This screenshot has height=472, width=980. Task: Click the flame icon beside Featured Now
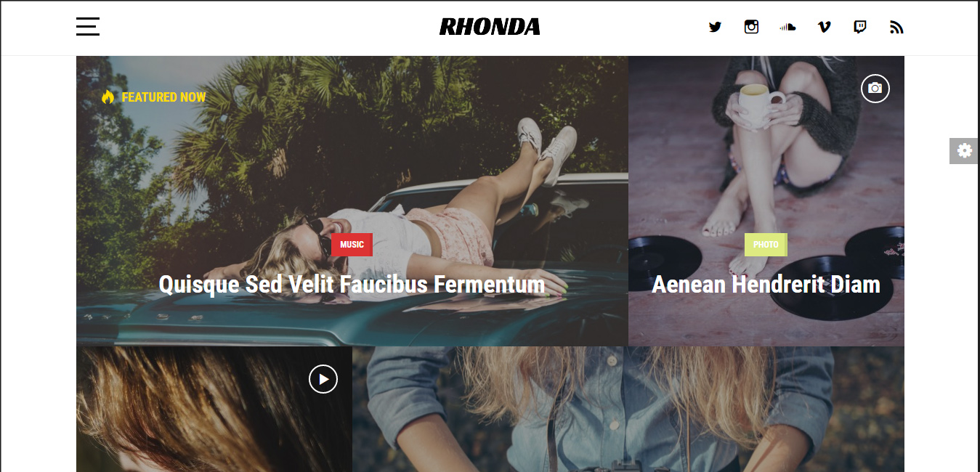point(108,97)
